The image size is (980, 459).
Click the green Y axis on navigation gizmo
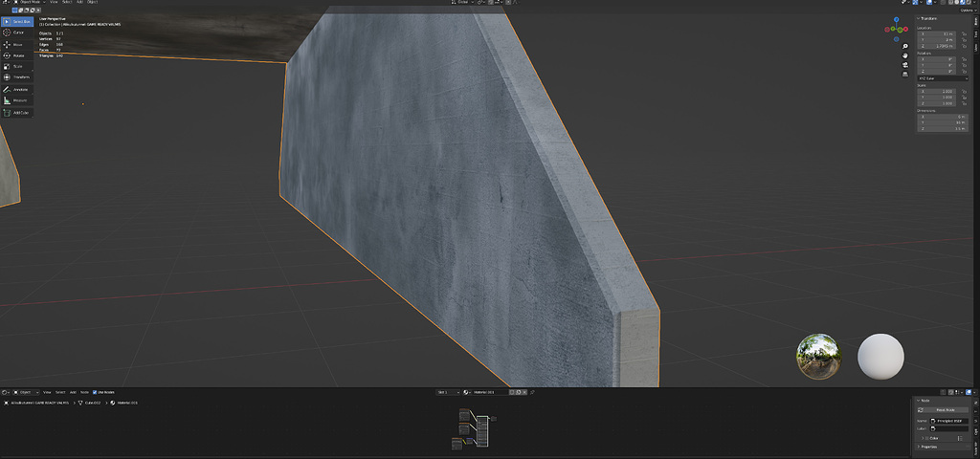click(x=900, y=30)
